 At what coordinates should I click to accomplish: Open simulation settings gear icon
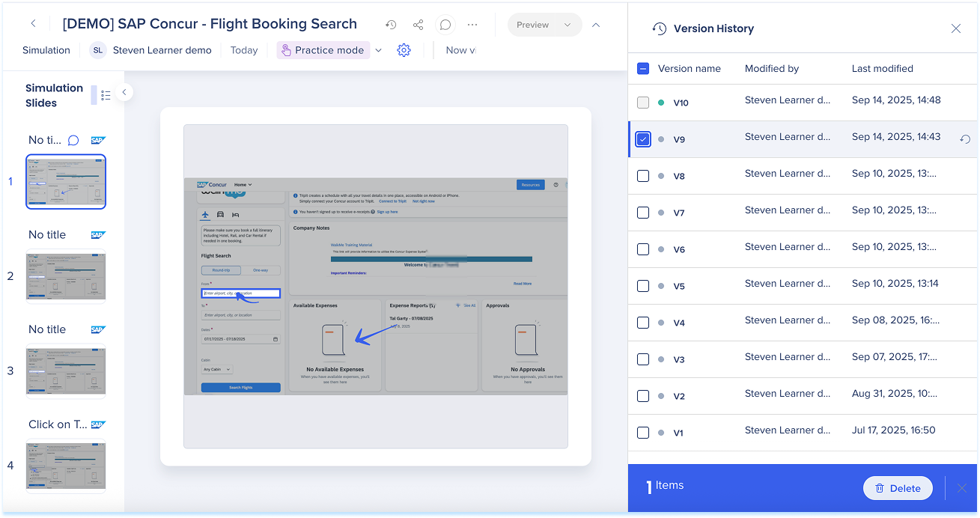point(404,50)
